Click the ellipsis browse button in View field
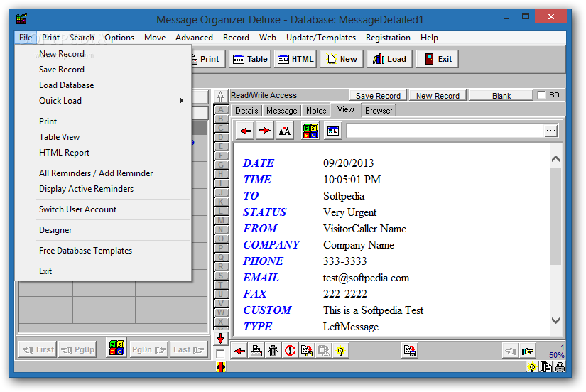Viewport: 586px width, 392px height. 550,131
